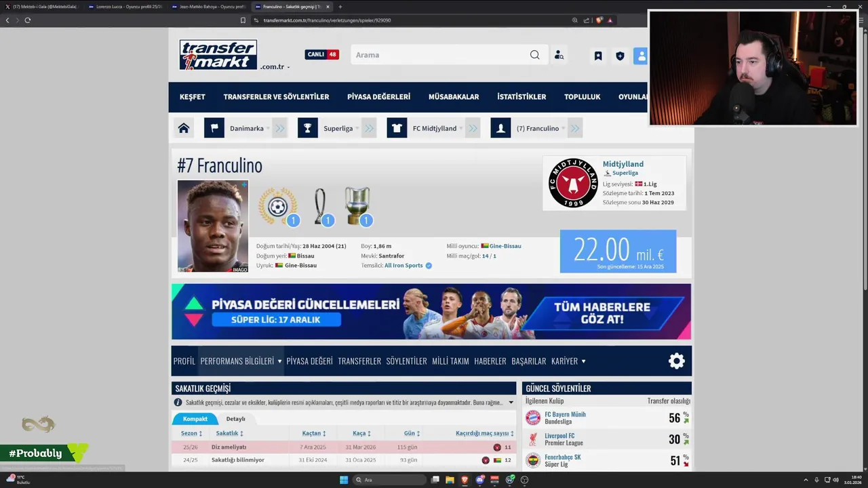Open Discord taskbar icon
The height and width of the screenshot is (488, 868).
(x=480, y=480)
